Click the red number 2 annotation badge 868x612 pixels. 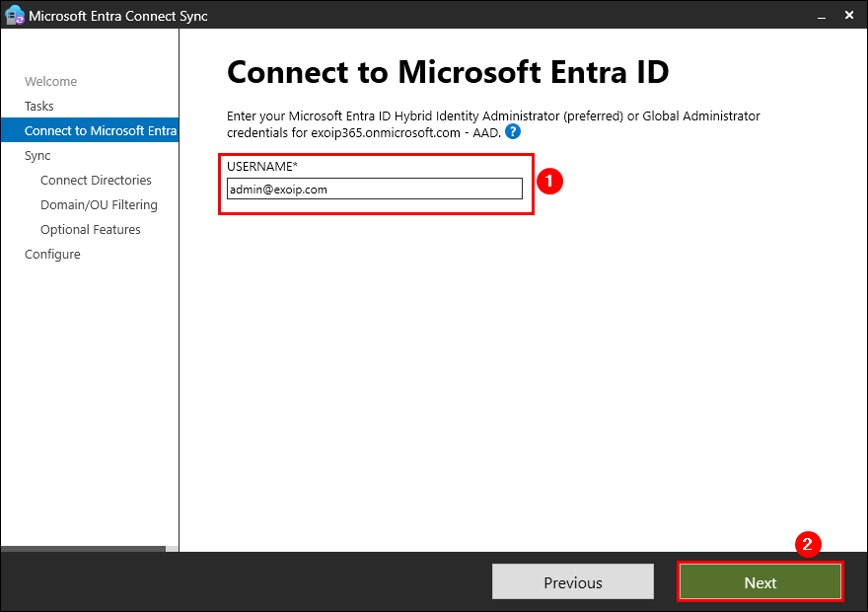coord(808,544)
